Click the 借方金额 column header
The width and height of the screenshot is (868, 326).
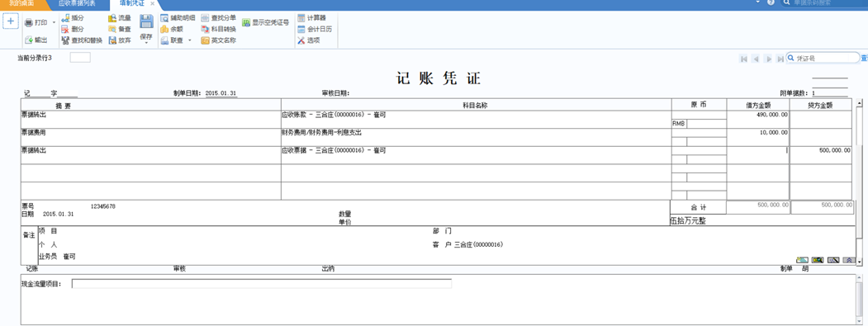tap(758, 105)
